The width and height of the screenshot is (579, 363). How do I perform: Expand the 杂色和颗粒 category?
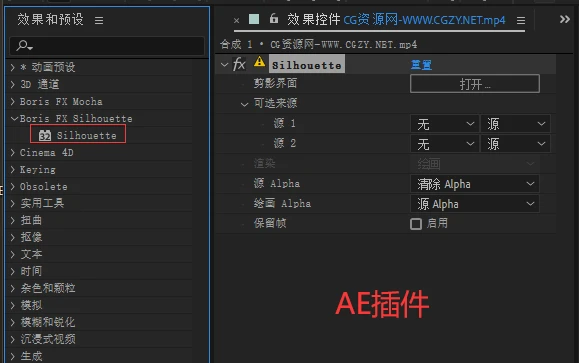13,288
